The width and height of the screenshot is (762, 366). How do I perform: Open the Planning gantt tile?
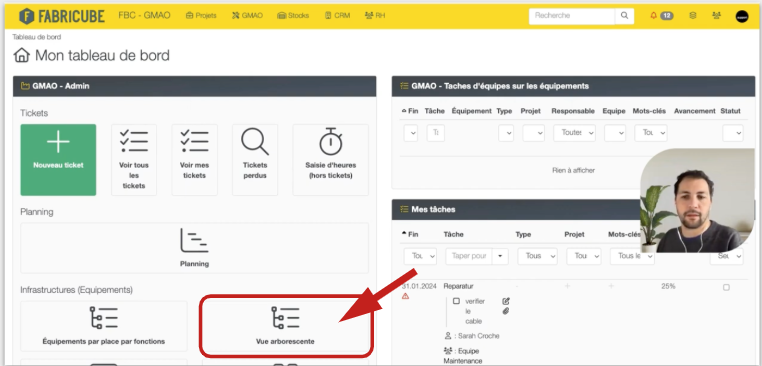point(194,248)
